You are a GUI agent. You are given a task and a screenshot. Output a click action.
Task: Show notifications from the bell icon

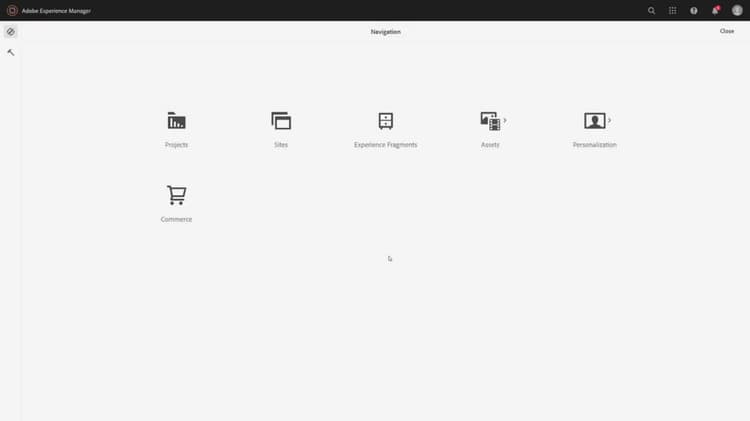(x=715, y=11)
